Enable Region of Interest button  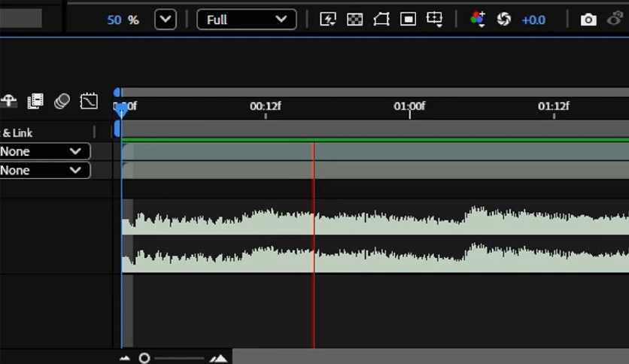click(408, 20)
